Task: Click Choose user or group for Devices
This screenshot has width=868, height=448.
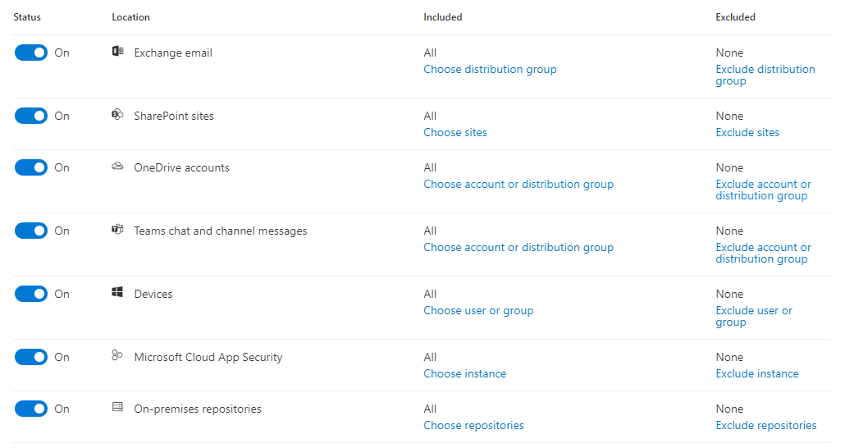Action: [478, 311]
